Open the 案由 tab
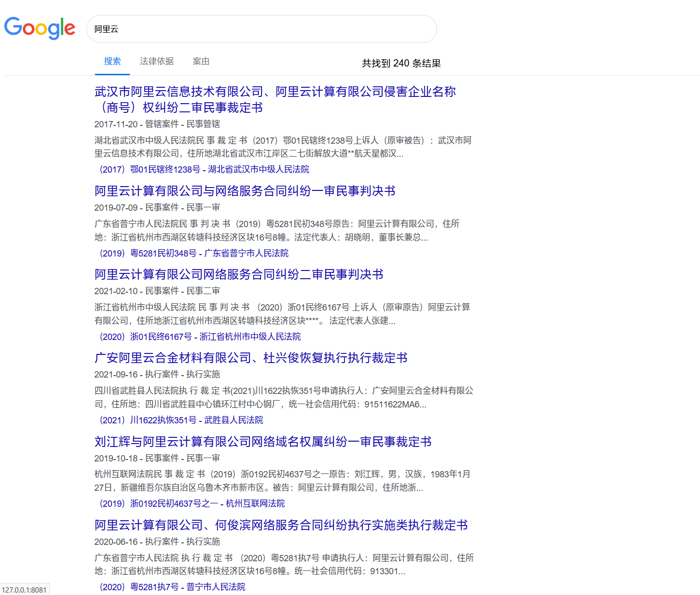700x595 pixels. 201,61
